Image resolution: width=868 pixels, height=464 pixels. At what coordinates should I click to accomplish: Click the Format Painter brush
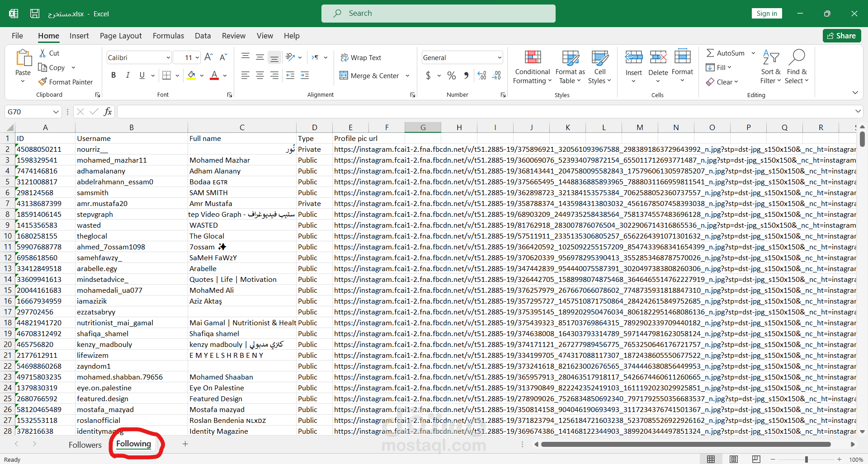pos(42,82)
